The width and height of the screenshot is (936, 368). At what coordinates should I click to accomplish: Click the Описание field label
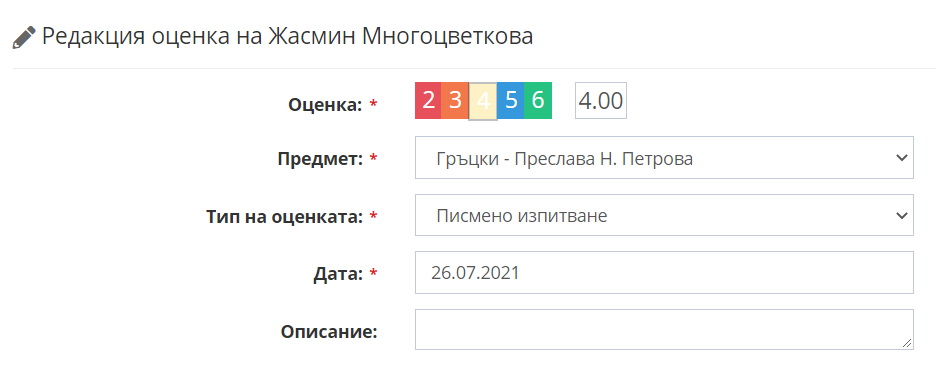(329, 332)
